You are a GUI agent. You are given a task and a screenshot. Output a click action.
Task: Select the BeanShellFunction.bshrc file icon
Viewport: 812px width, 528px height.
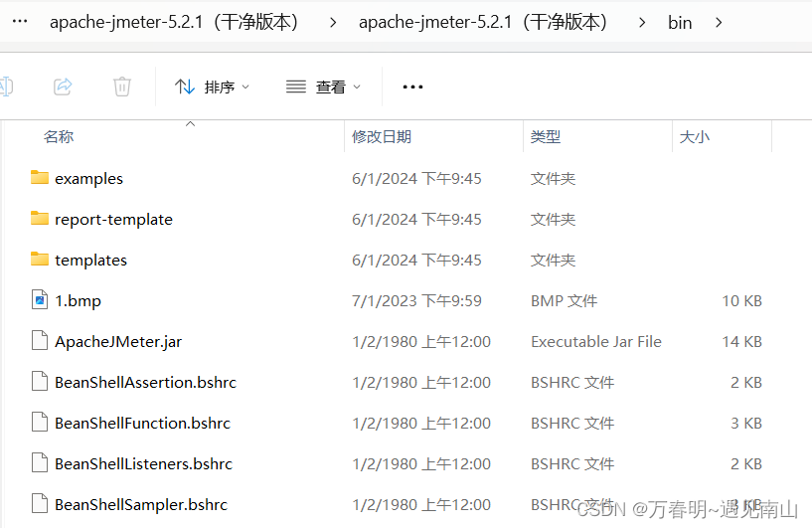[40, 423]
